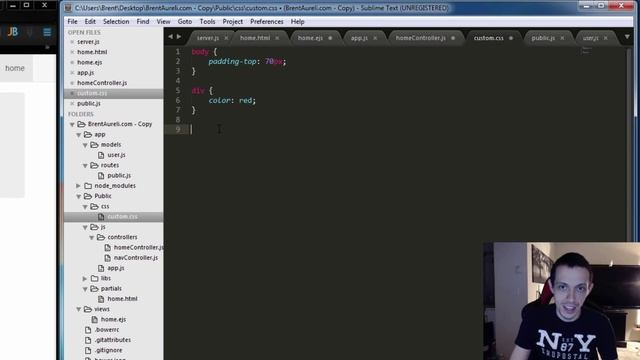640x360 pixels.
Task: Expand the libs folder arrow
Action: pos(85,278)
